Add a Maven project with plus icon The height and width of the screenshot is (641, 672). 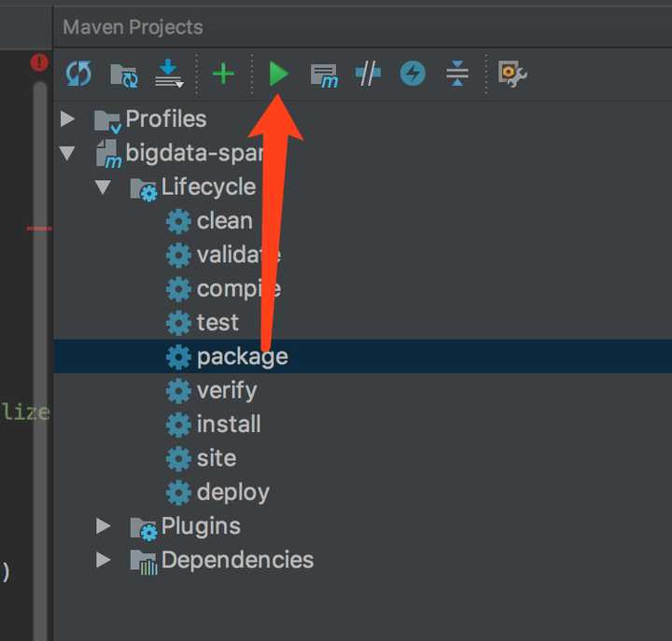[x=223, y=74]
